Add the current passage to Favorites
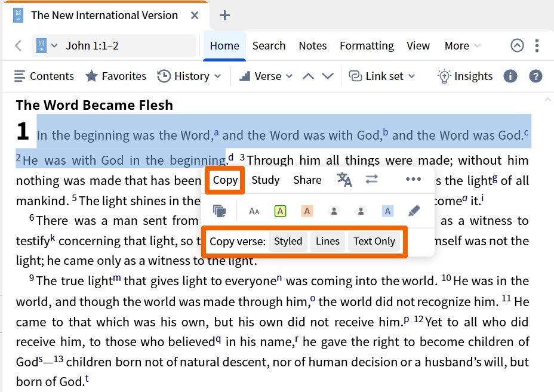554x392 pixels. (116, 76)
